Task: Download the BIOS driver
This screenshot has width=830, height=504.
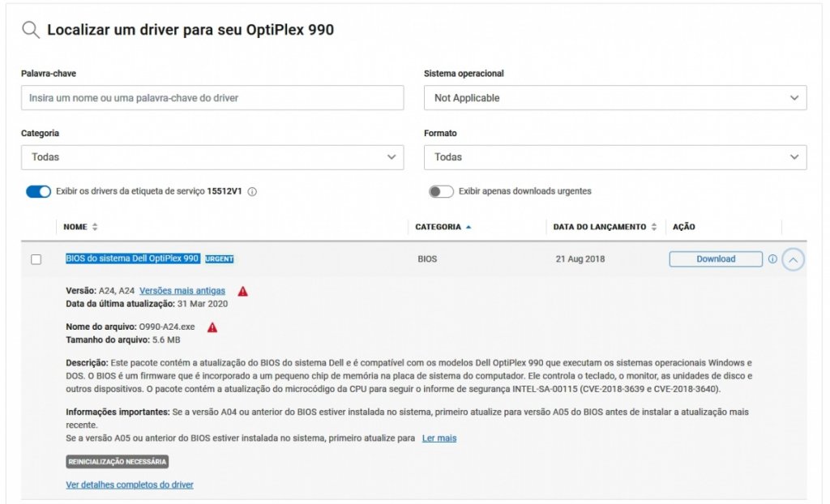Action: (x=716, y=258)
